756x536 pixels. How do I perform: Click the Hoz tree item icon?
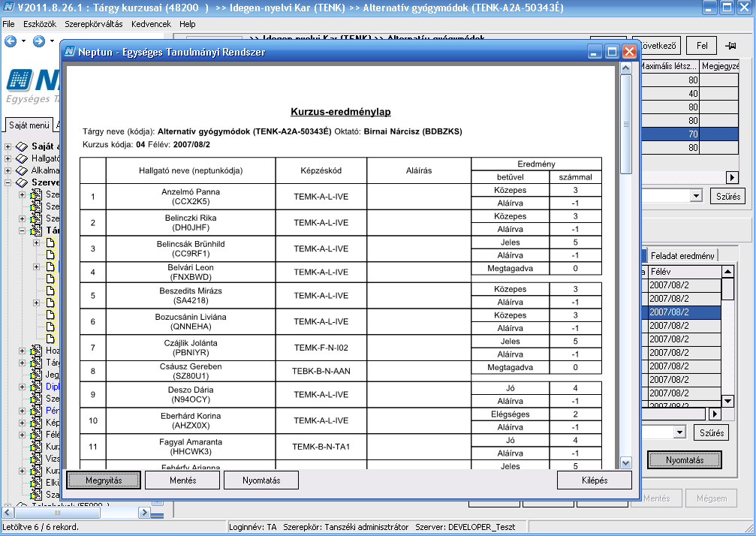coord(36,351)
